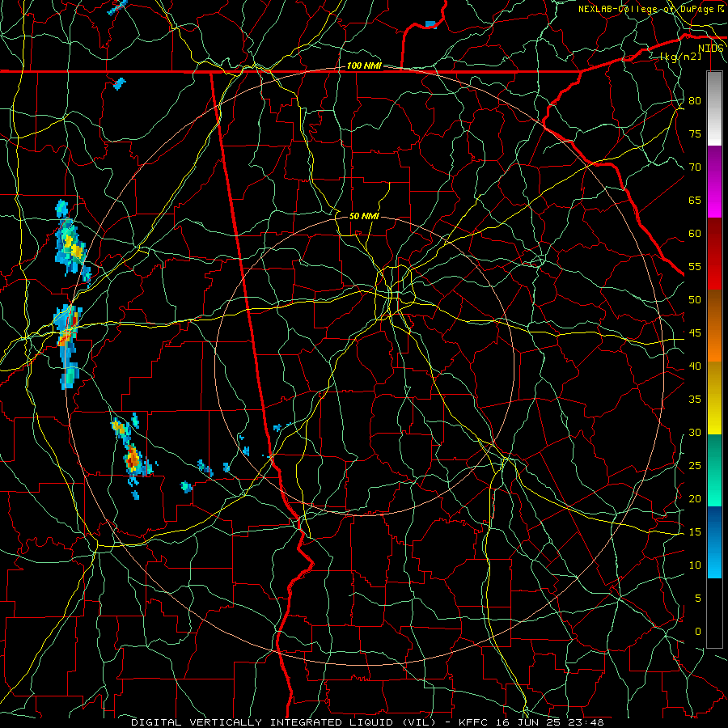Click the 70 value on the VIL scale
This screenshot has width=728, height=728.
(x=695, y=167)
